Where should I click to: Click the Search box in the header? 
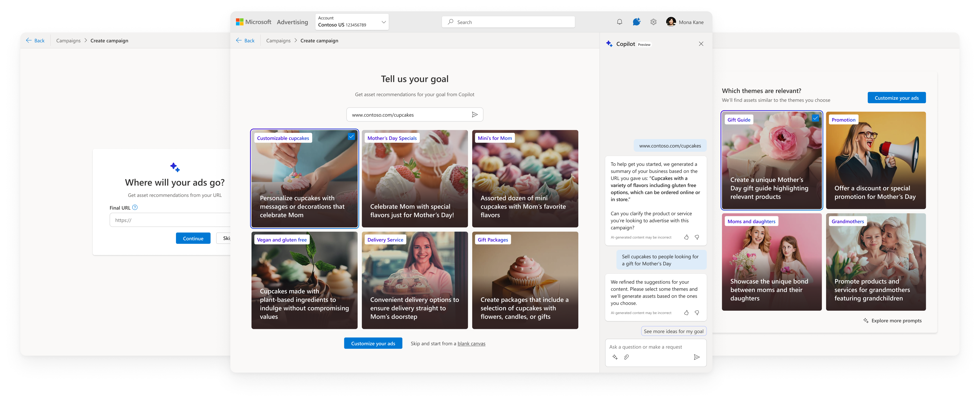[508, 22]
